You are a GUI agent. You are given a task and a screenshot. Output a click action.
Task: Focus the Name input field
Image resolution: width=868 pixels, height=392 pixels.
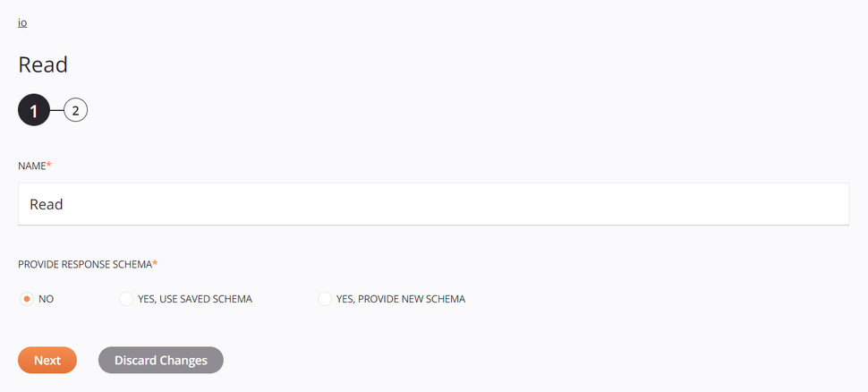[x=433, y=204]
